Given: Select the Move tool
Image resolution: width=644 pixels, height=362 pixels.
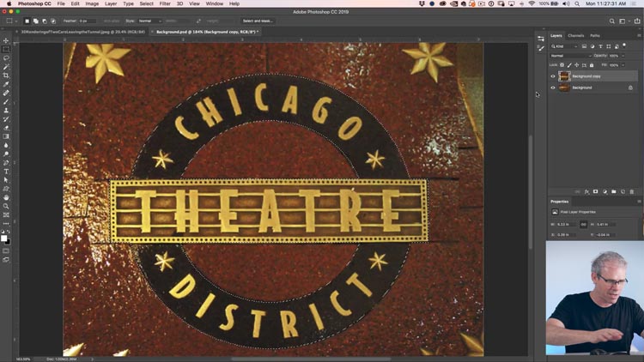Looking at the screenshot, I should click(x=6, y=40).
